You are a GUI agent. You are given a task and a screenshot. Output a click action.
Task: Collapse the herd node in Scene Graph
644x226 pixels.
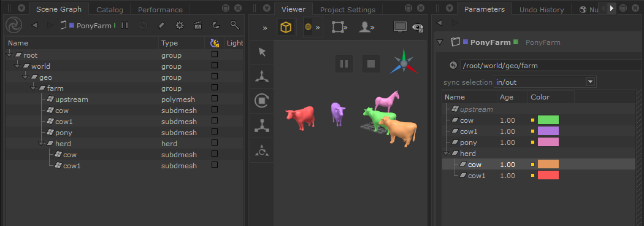click(x=42, y=144)
